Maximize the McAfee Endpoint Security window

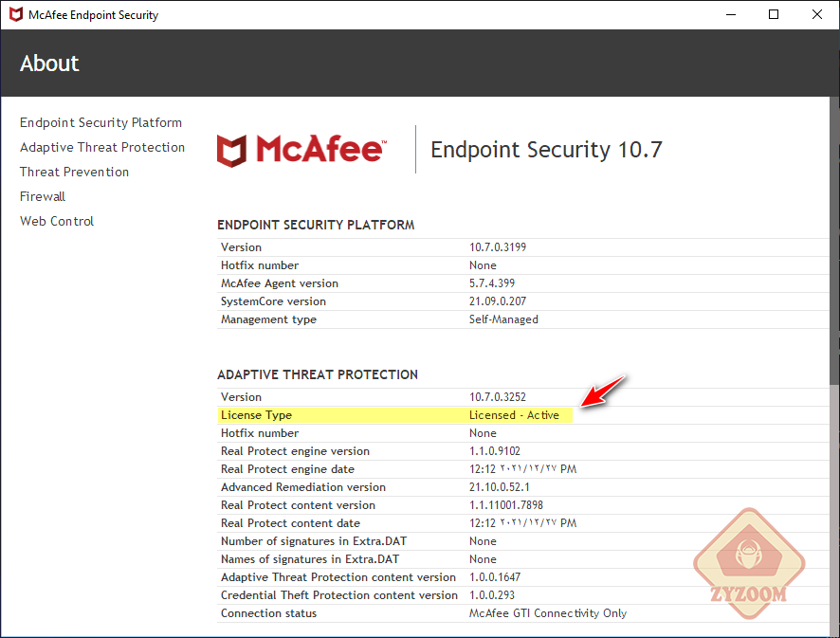click(774, 14)
